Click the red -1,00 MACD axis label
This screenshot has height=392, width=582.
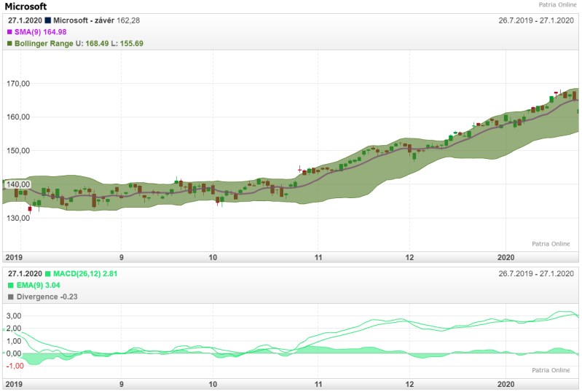[14, 366]
